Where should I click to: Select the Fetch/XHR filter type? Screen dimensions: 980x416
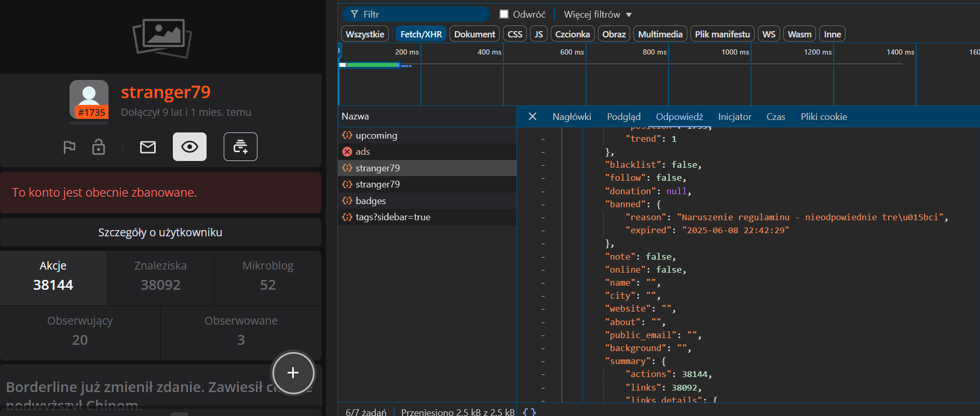(x=421, y=34)
